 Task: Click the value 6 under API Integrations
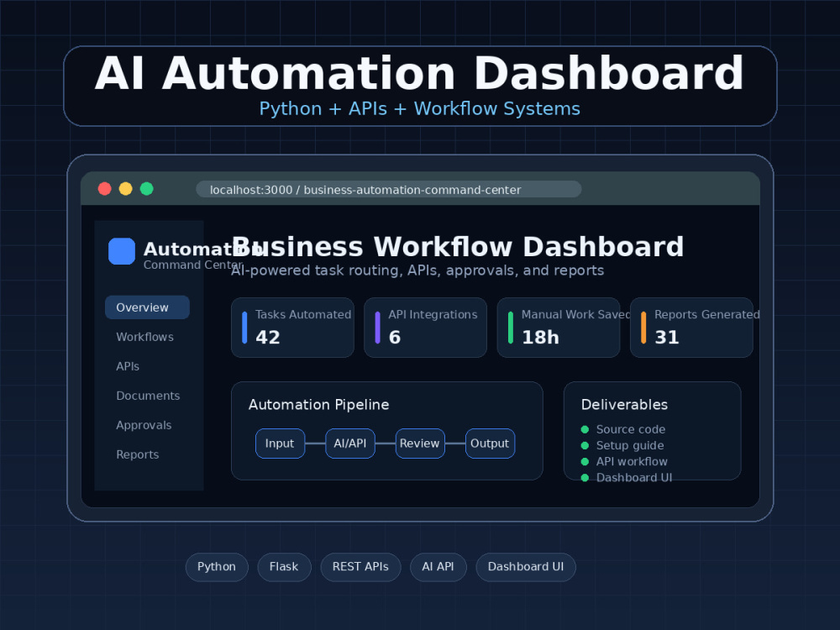[x=395, y=338]
